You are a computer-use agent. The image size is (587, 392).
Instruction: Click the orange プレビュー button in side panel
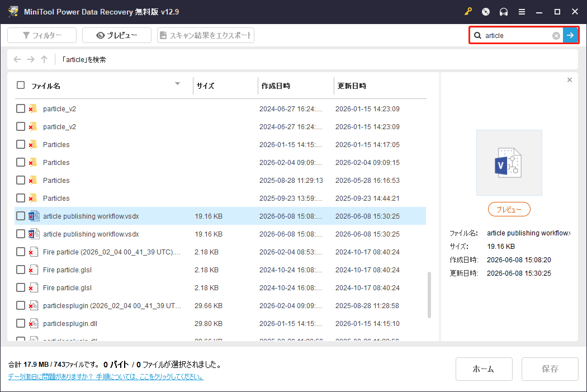click(x=509, y=209)
